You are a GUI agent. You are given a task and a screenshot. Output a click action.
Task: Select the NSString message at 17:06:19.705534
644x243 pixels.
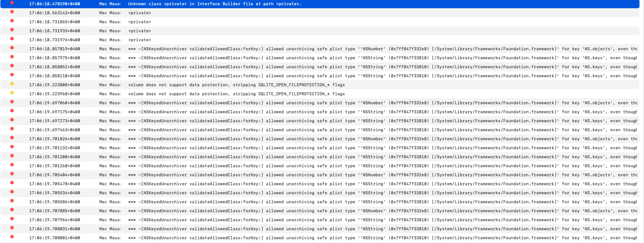click(x=383, y=193)
